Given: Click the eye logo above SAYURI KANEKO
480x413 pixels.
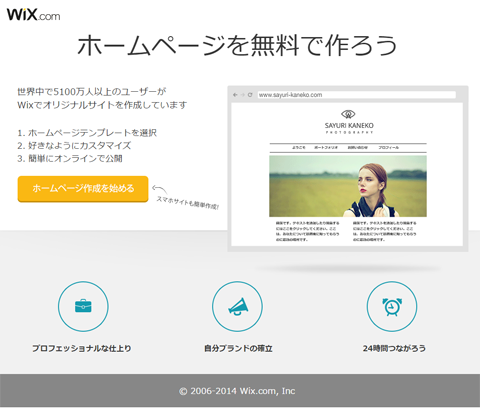Looking at the screenshot, I should (349, 114).
